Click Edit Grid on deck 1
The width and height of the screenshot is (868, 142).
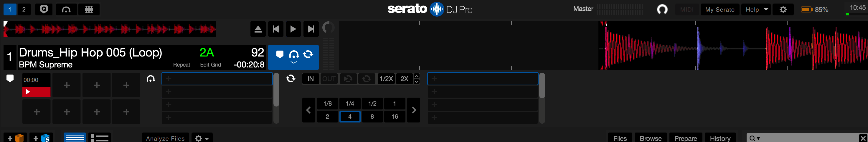pyautogui.click(x=210, y=64)
